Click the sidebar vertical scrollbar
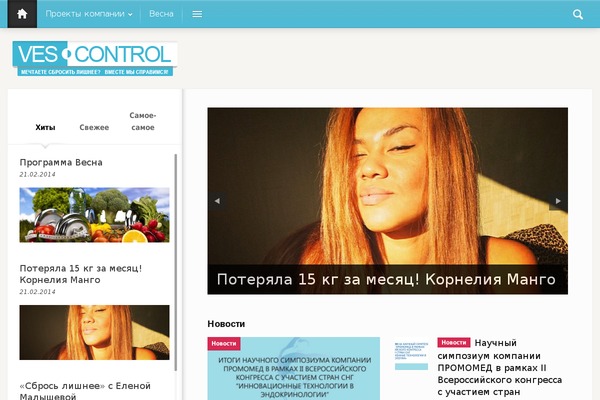600x400 pixels. click(176, 262)
